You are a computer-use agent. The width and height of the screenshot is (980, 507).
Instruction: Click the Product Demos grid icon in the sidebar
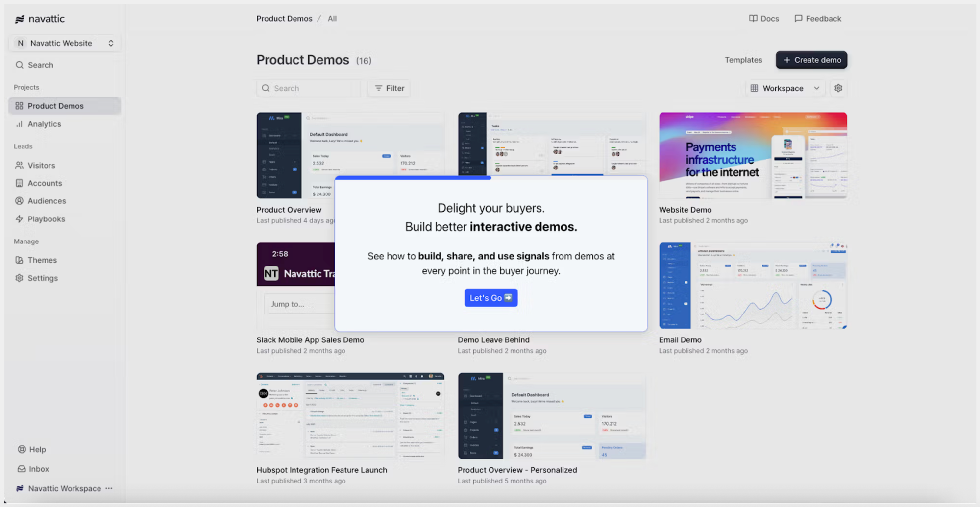[x=19, y=106]
